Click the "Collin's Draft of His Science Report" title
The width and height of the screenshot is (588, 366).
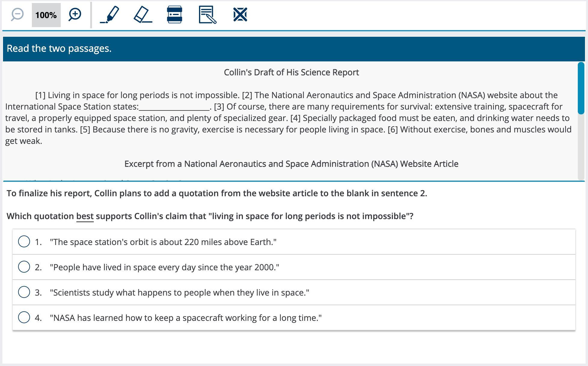click(291, 73)
